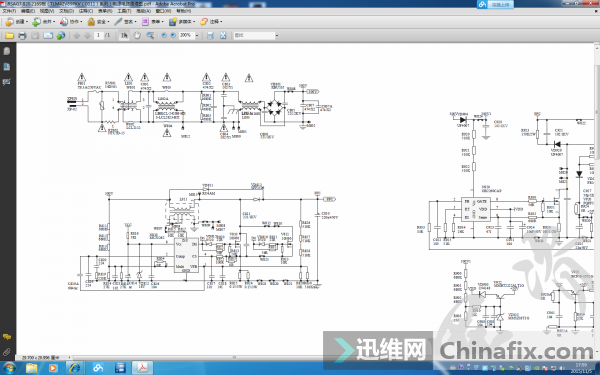The image size is (600, 375).
Task: Open the Document menu (文档)
Action: (66, 11)
